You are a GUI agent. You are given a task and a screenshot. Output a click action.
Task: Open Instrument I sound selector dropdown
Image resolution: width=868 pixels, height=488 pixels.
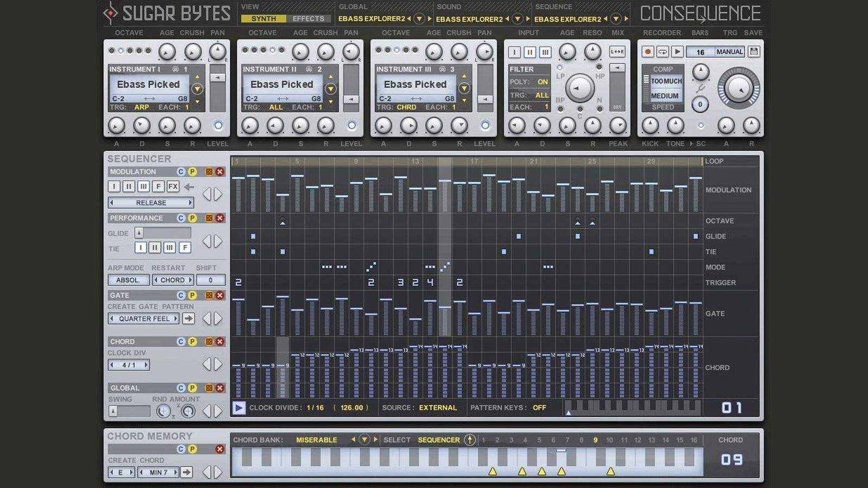(x=197, y=89)
